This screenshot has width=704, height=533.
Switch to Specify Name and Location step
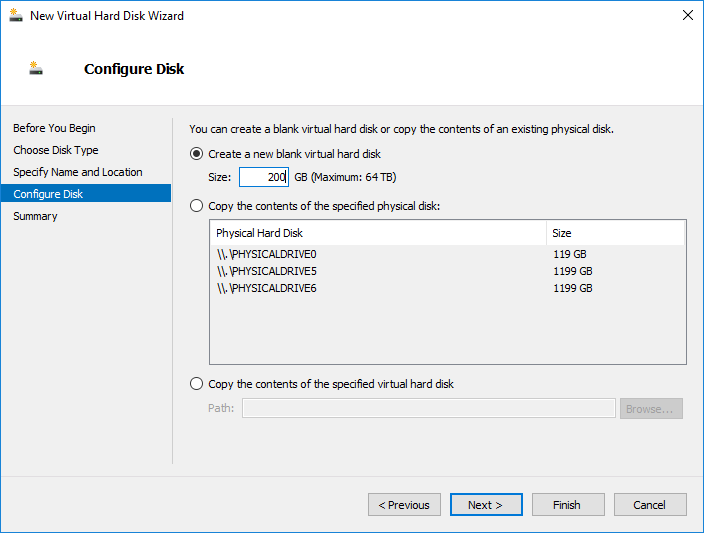78,172
